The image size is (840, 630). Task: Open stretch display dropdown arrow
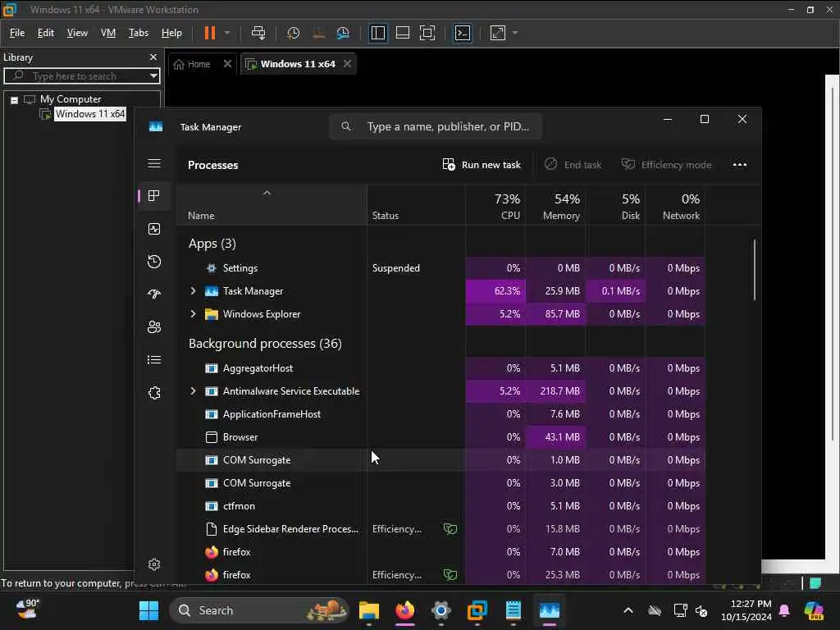click(515, 33)
